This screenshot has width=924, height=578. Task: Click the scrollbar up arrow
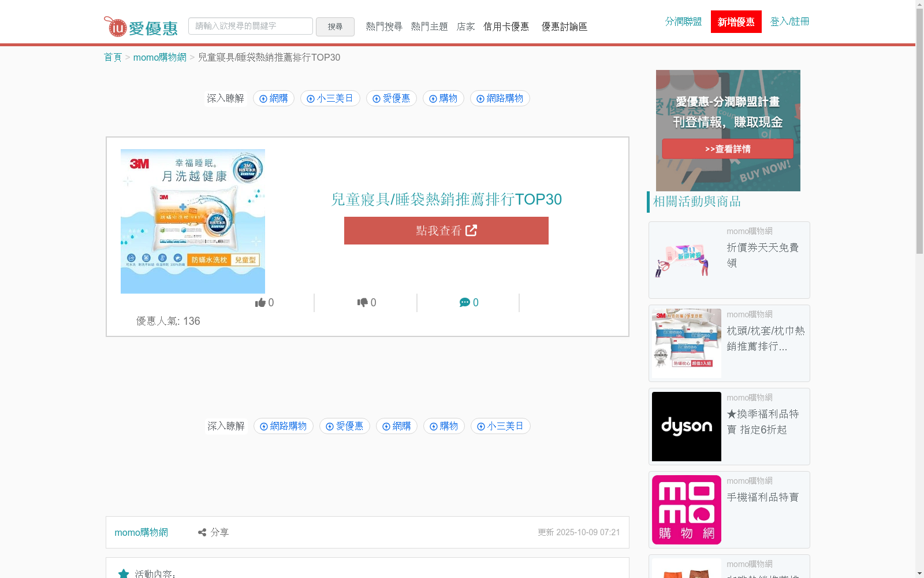919,4
